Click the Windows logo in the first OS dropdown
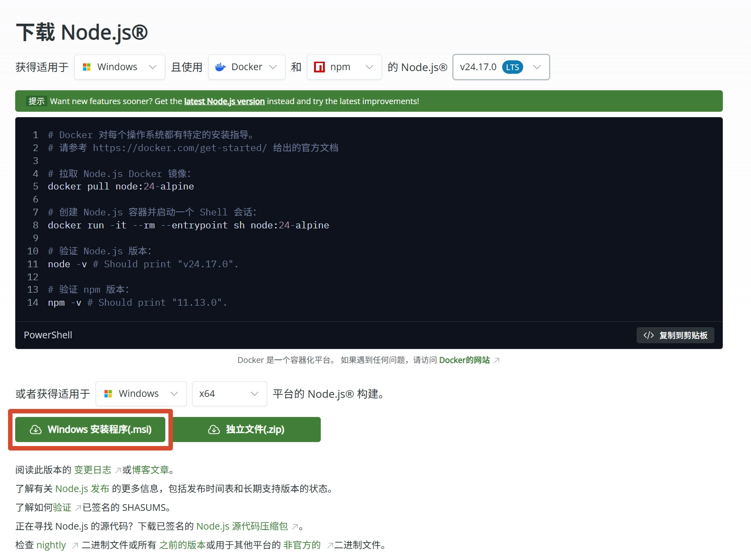The height and width of the screenshot is (560, 751). click(x=87, y=67)
